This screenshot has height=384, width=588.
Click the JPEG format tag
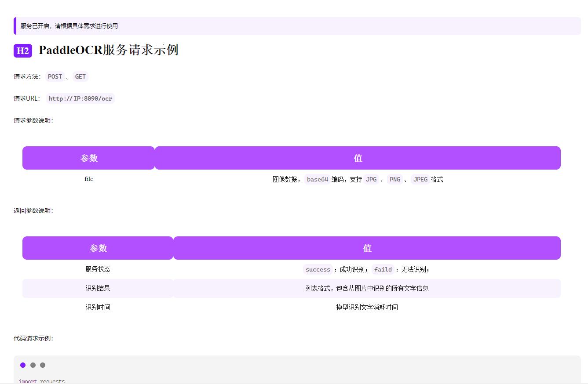coord(420,179)
